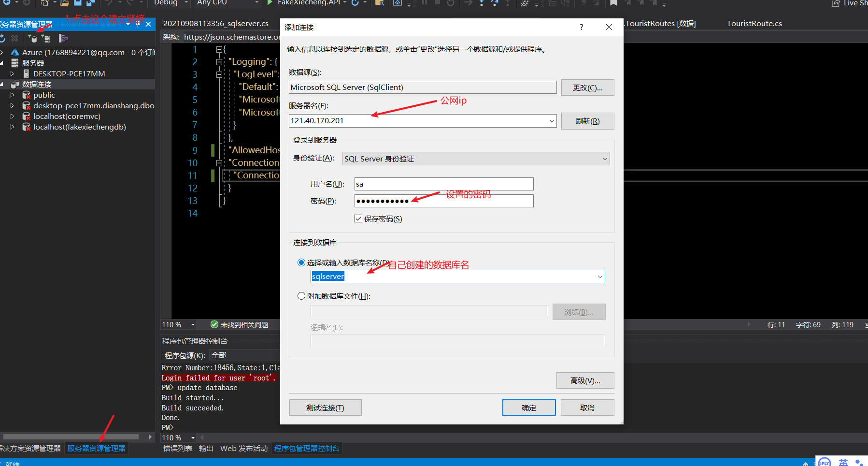Expand the localhost(fakexiechengdb) connection node

[12, 127]
